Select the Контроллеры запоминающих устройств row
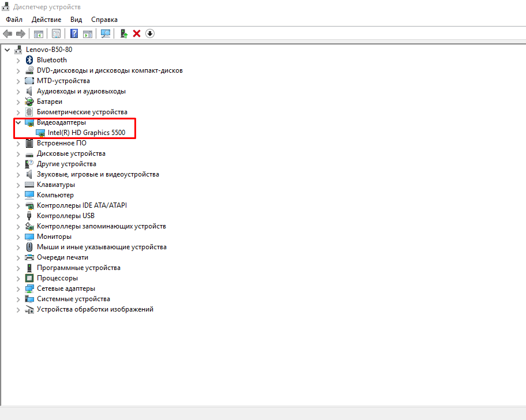This screenshot has width=526, height=420. (x=102, y=226)
